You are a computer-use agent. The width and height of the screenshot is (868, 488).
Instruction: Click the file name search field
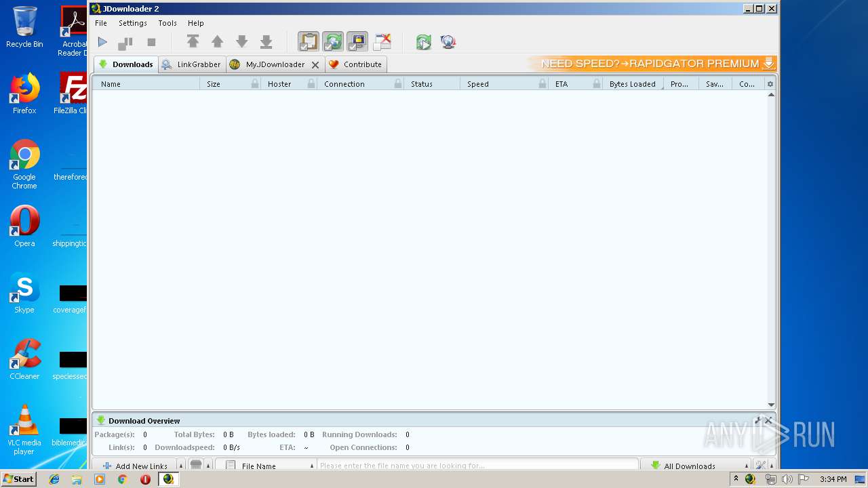477,466
